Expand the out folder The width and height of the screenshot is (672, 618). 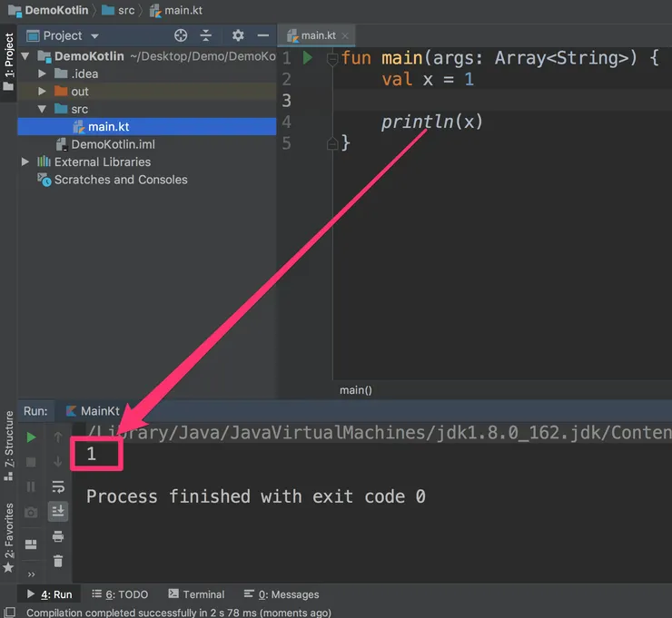pyautogui.click(x=42, y=92)
